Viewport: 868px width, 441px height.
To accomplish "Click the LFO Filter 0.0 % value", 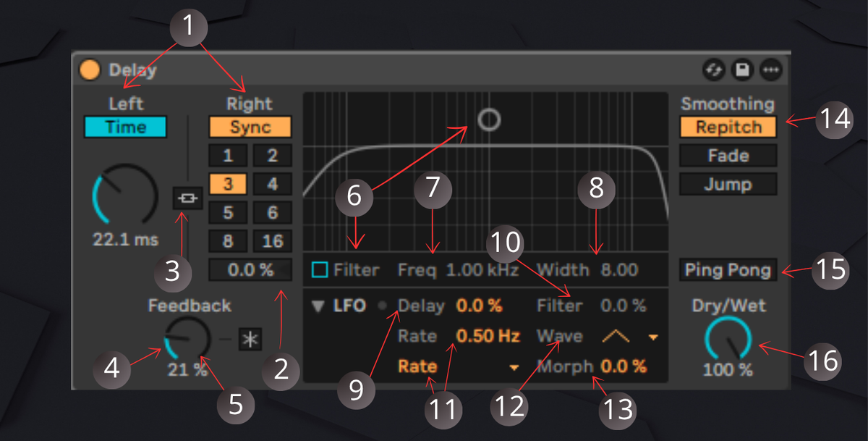I will [623, 306].
